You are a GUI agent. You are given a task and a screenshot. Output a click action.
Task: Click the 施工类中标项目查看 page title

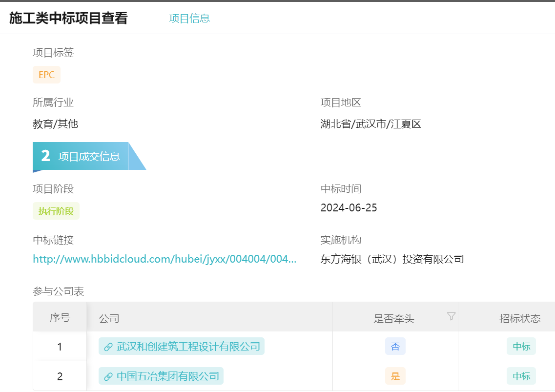(x=68, y=18)
